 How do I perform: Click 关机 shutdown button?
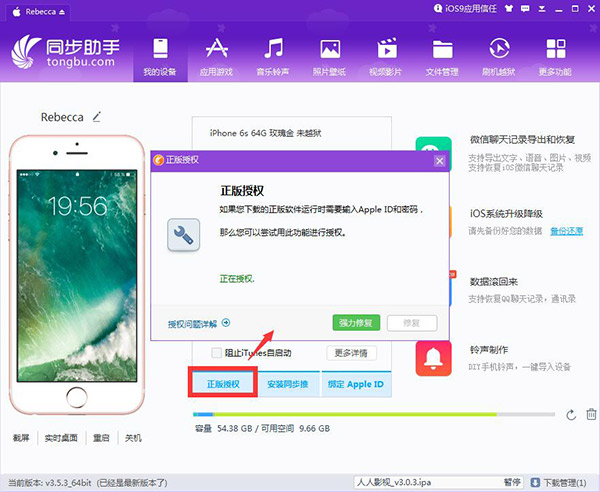(133, 438)
